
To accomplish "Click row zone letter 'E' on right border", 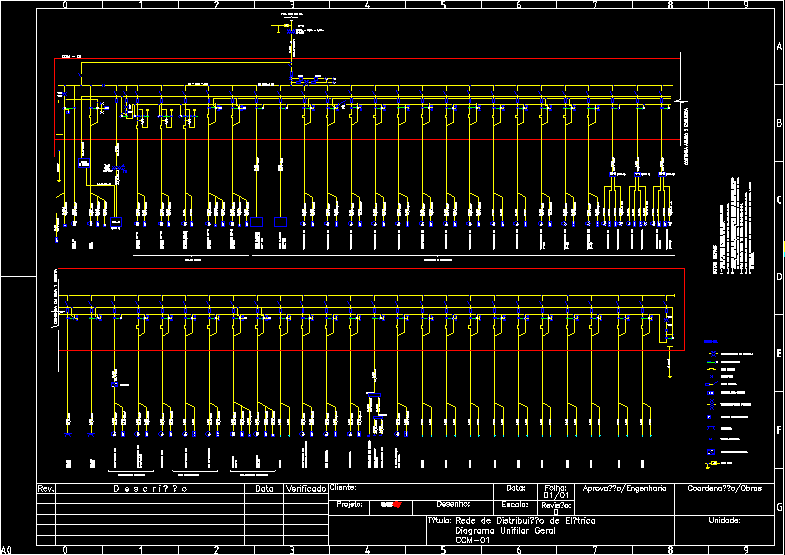I will coord(779,353).
